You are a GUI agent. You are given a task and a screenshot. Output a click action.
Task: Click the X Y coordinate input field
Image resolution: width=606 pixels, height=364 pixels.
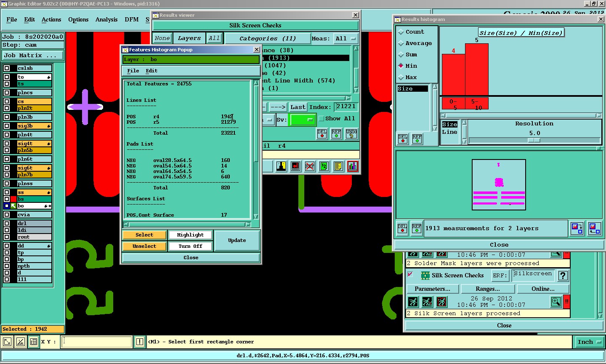tap(97, 342)
